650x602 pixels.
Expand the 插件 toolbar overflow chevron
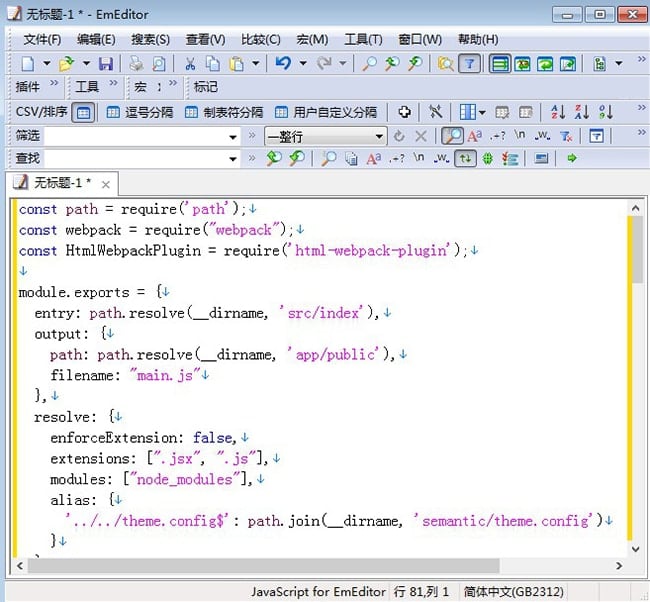click(54, 83)
